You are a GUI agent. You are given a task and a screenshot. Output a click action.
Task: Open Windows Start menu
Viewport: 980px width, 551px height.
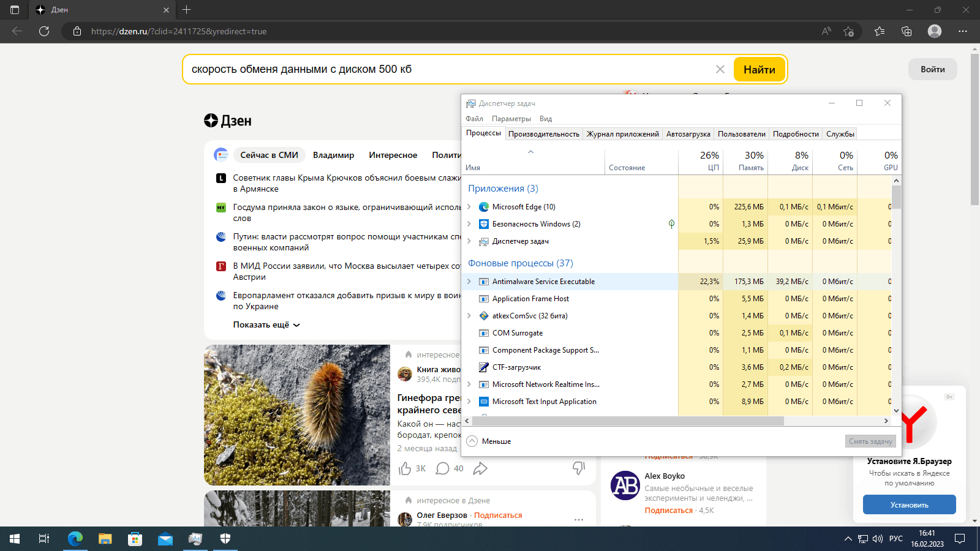point(15,539)
